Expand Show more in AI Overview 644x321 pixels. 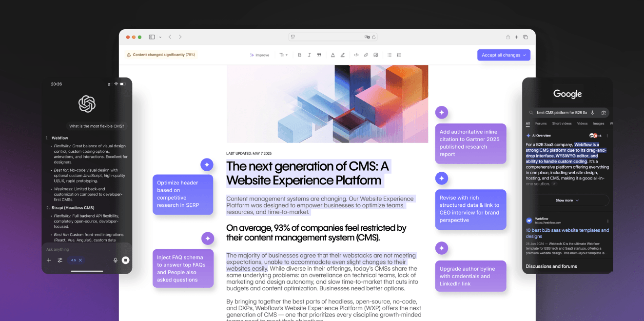tap(567, 201)
